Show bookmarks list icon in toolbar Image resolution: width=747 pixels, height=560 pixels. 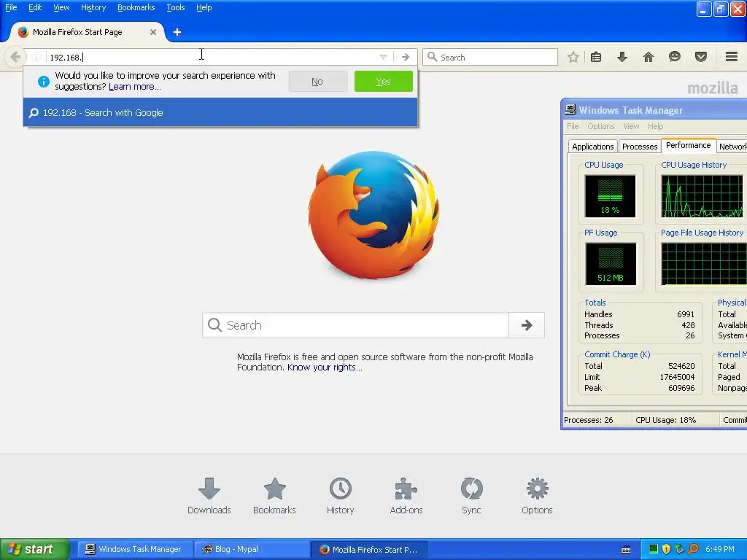click(x=596, y=57)
